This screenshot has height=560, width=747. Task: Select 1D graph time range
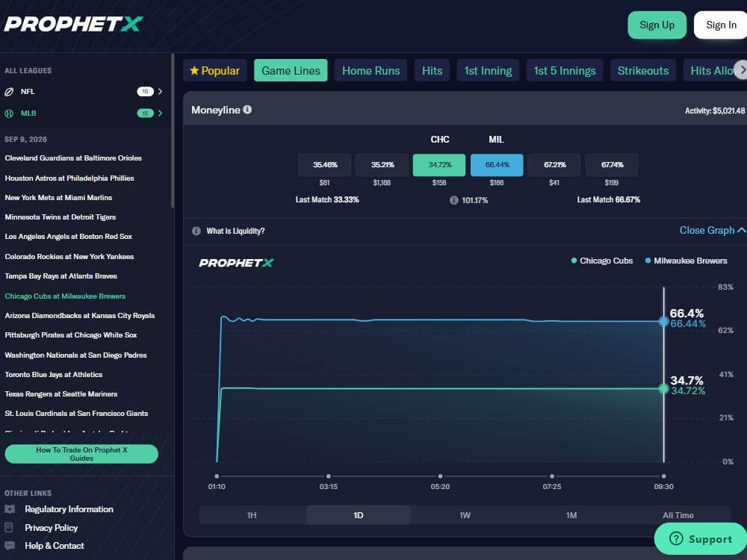point(359,515)
